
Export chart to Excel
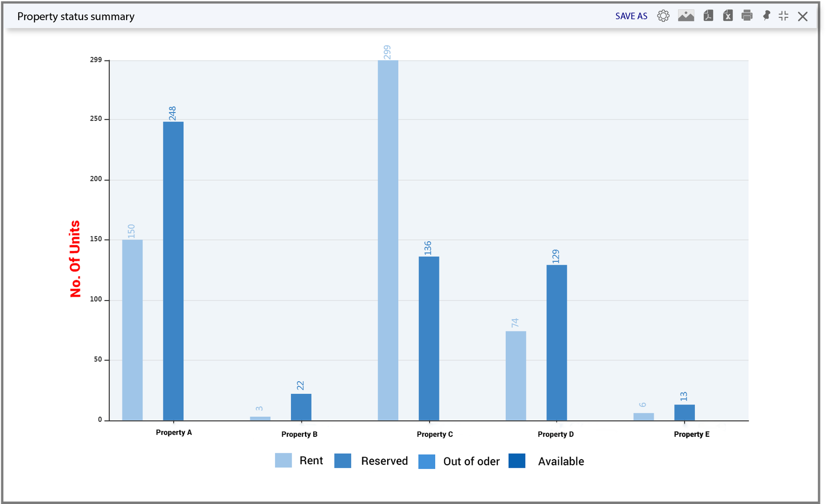(728, 16)
